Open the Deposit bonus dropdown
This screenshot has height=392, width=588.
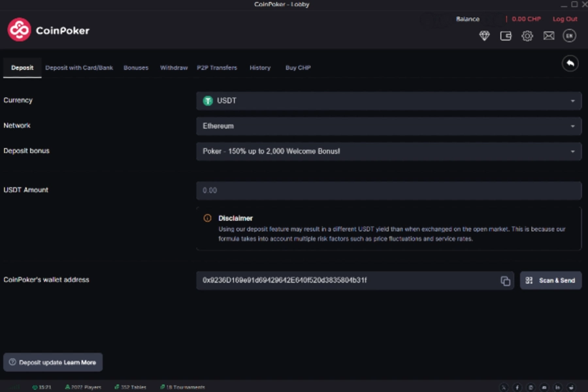[x=389, y=150]
